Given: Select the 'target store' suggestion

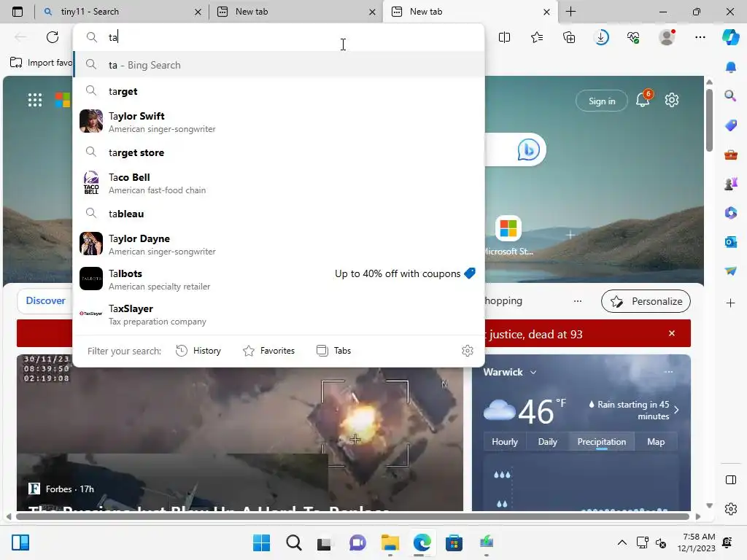Looking at the screenshot, I should pos(279,152).
